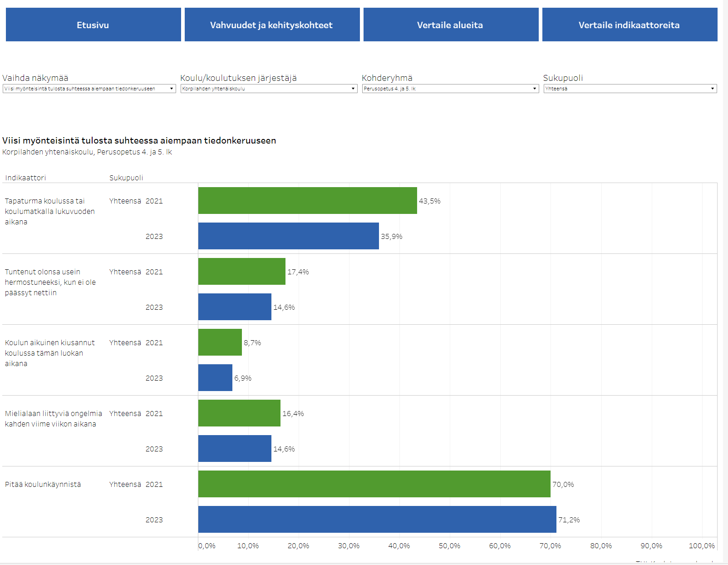
Task: Select the green 70,0% bar
Action: 374,484
